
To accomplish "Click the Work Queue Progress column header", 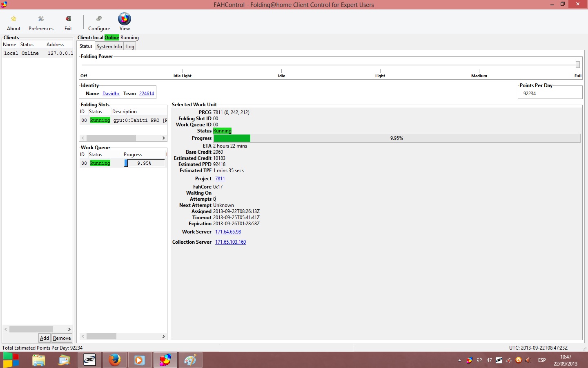I will click(133, 155).
